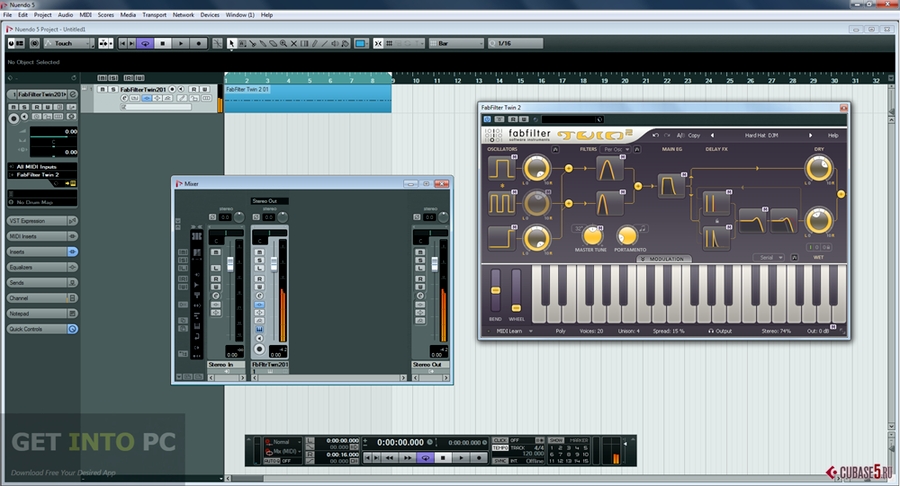Click the top toolbar Record button
Viewport: 900px width, 486px height.
pos(199,43)
